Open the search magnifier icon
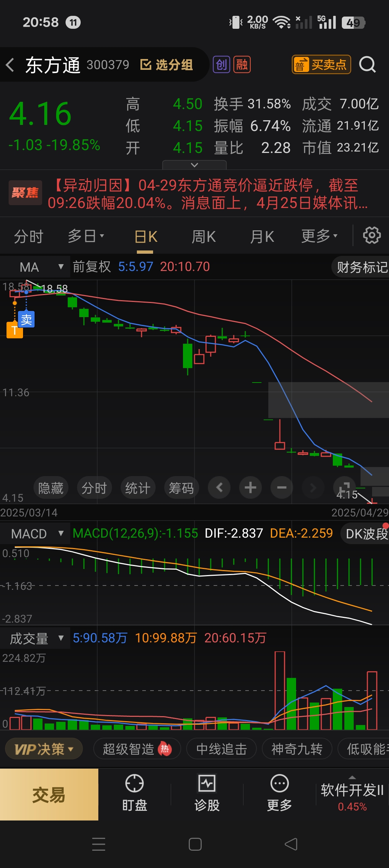 point(367,65)
